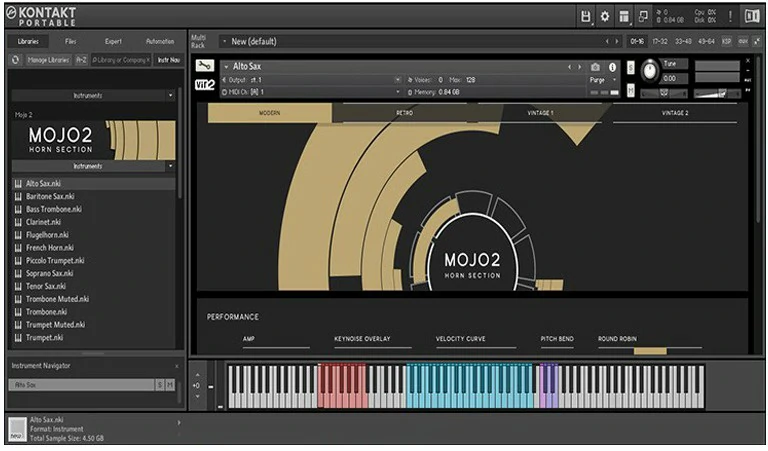
Task: Click the Library or Company search field
Action: pos(121,60)
